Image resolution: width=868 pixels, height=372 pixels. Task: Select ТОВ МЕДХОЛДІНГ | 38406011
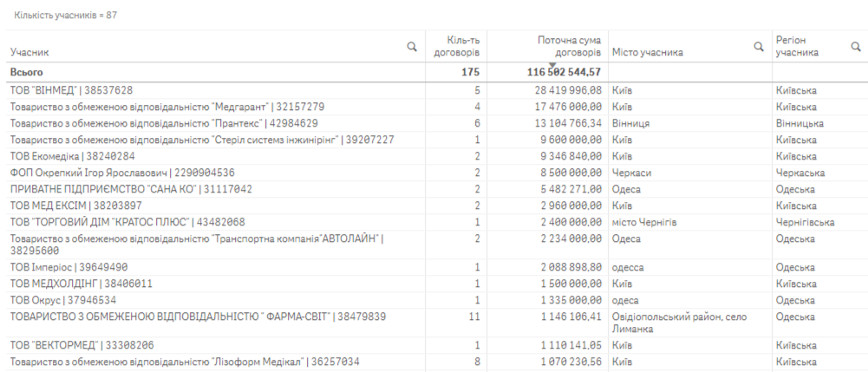click(82, 284)
